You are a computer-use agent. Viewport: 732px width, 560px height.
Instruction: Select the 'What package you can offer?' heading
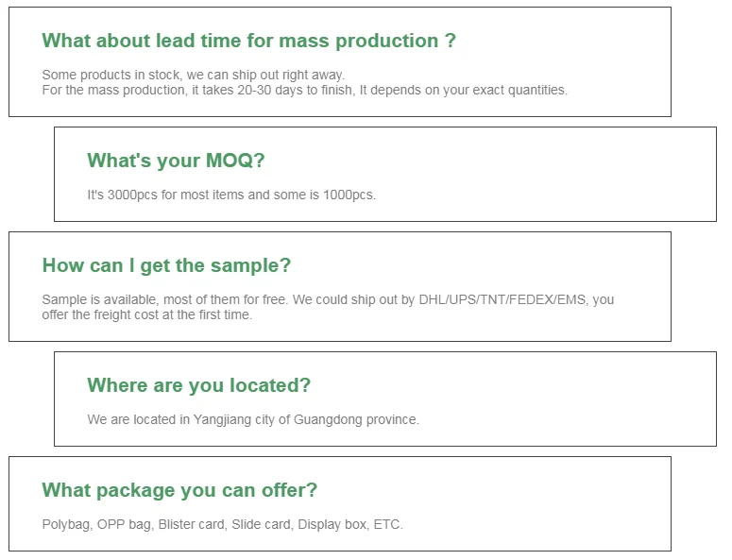pos(179,490)
